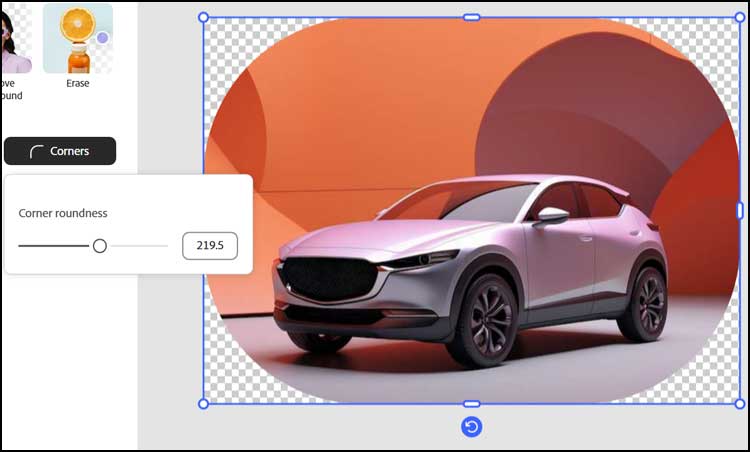Click the unfilled right portion of roundness slider
750x452 pixels.
pos(139,246)
